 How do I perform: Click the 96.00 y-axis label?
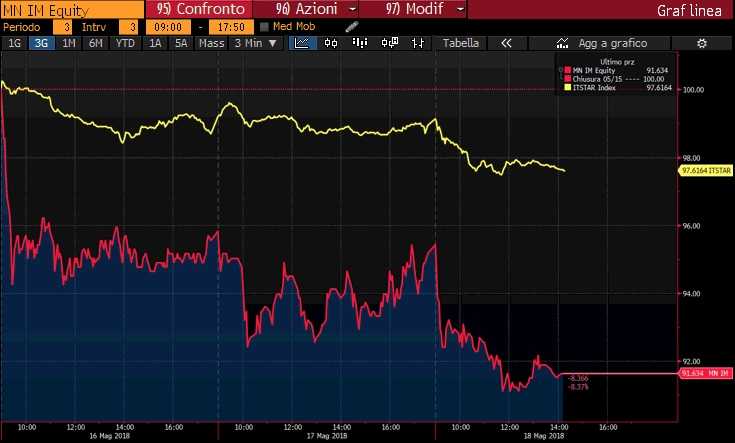pos(692,225)
